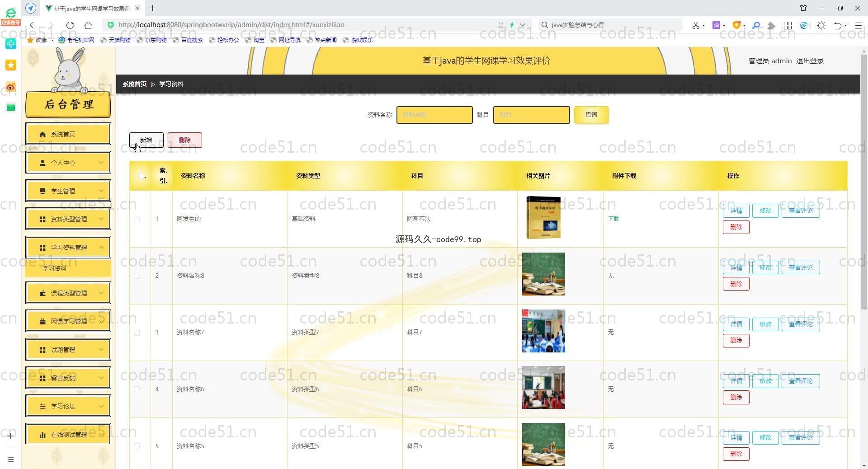Click the search magnifier in search box
Image resolution: width=868 pixels, height=469 pixels.
pyautogui.click(x=545, y=25)
